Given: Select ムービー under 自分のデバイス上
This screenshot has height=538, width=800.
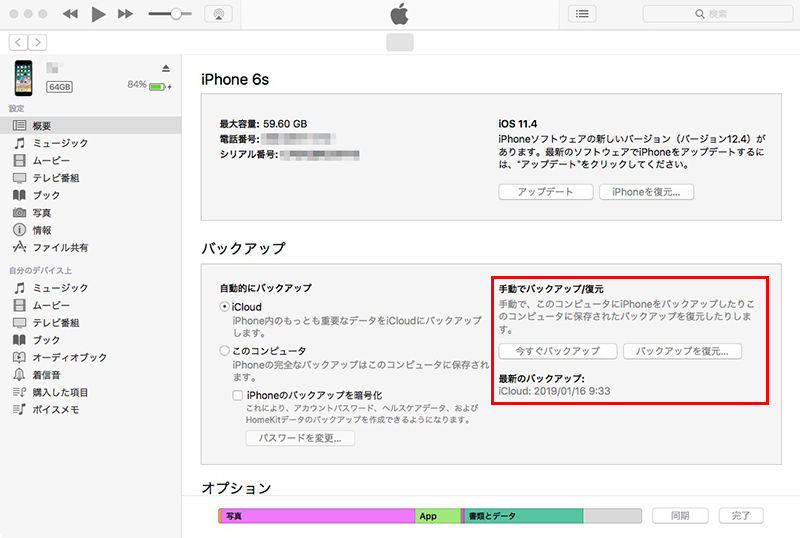Looking at the screenshot, I should (90, 305).
